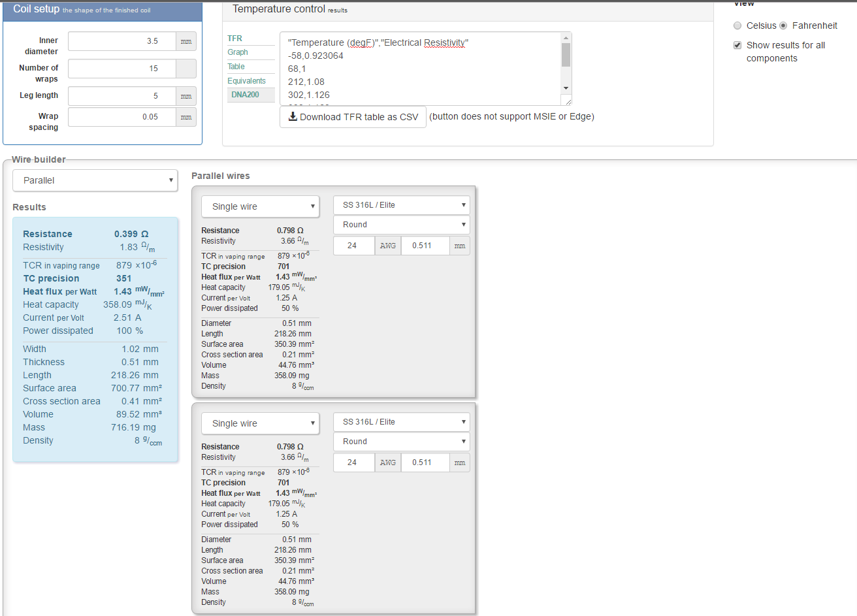Select the Fahrenheit radio button

coord(783,25)
